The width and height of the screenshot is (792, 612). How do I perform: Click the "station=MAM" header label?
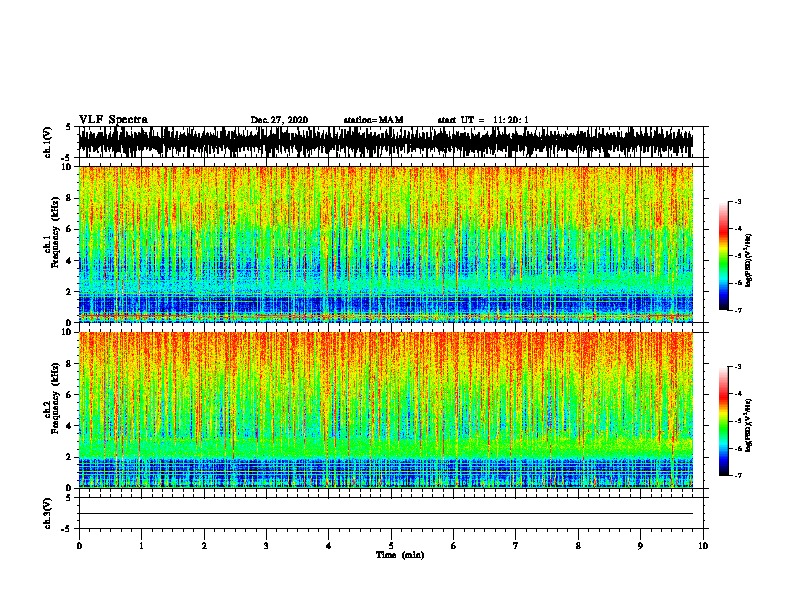point(373,120)
